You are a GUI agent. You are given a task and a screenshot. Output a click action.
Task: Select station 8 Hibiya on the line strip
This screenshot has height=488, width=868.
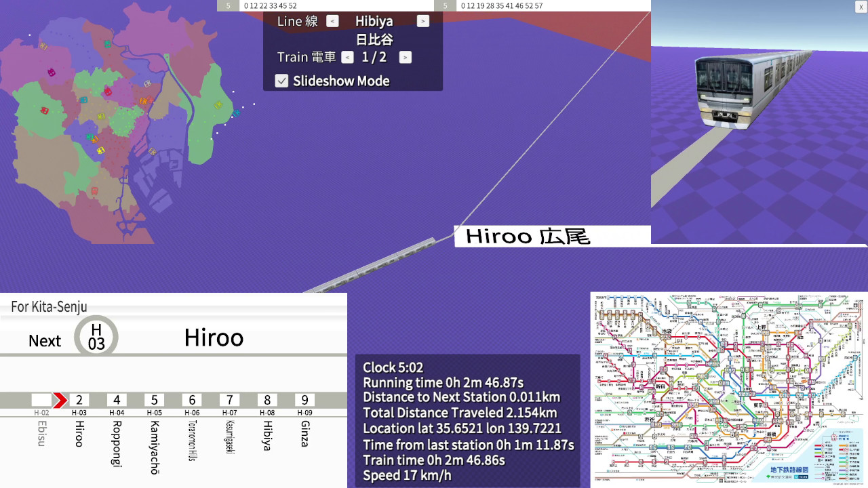coord(267,400)
